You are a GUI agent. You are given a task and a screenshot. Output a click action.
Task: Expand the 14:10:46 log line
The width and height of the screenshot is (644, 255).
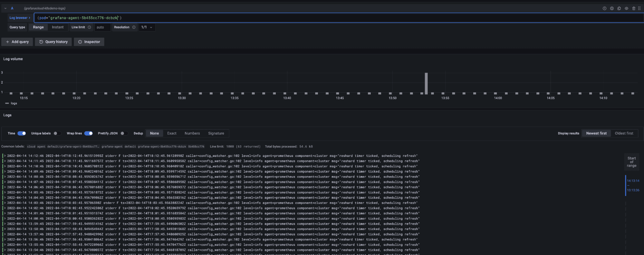pos(5,166)
